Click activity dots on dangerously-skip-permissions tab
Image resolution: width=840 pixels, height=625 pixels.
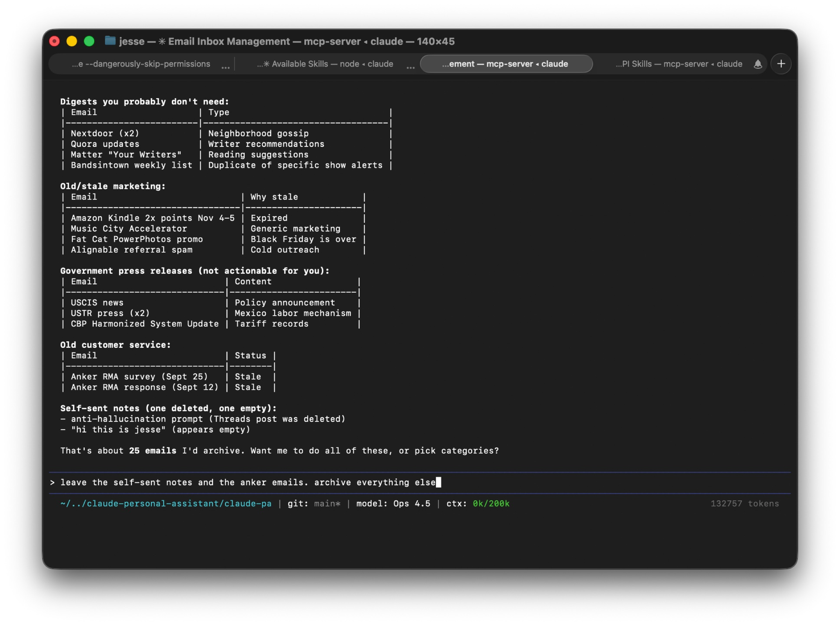coord(225,66)
